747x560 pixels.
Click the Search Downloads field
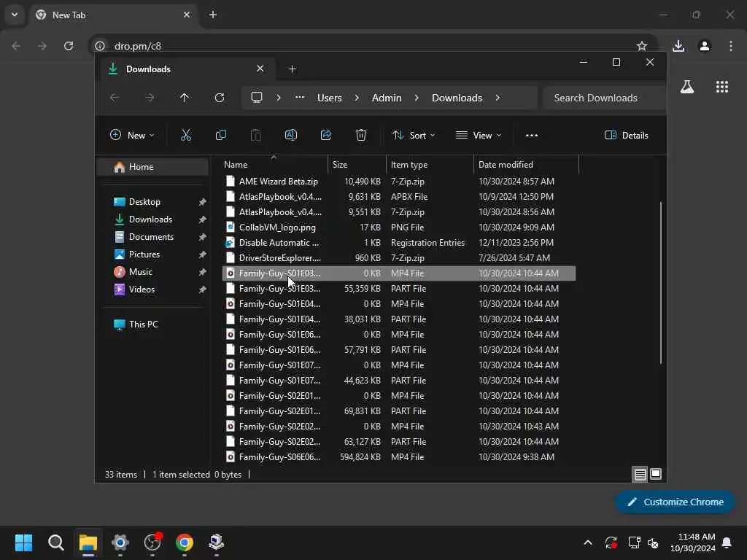click(x=605, y=98)
